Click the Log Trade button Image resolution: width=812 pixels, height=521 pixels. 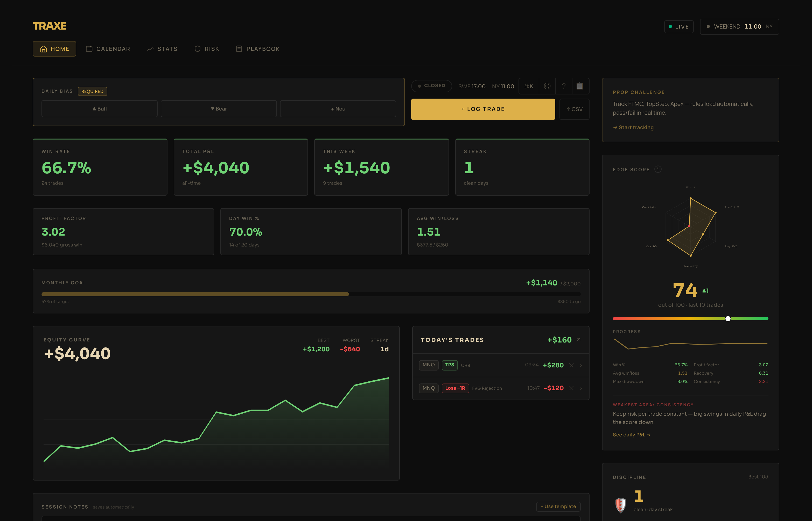483,109
